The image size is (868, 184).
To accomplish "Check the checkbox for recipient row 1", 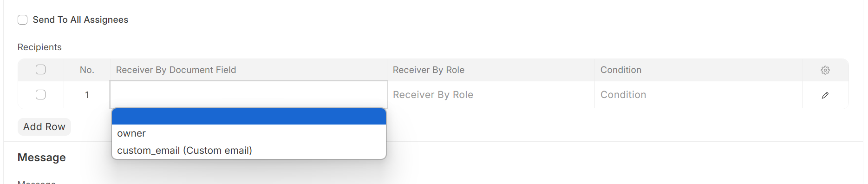I will coord(41,95).
